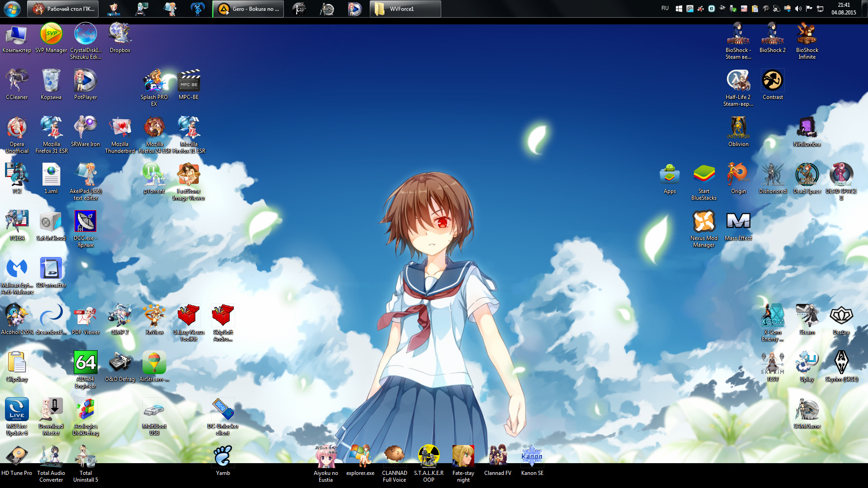Launch Total Uninstall 5 icon

85,464
